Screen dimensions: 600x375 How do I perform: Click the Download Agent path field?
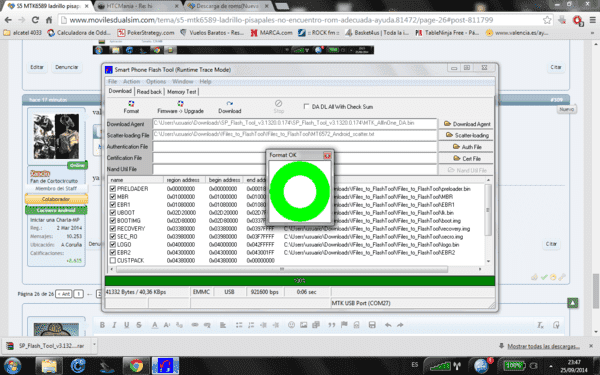coord(295,124)
